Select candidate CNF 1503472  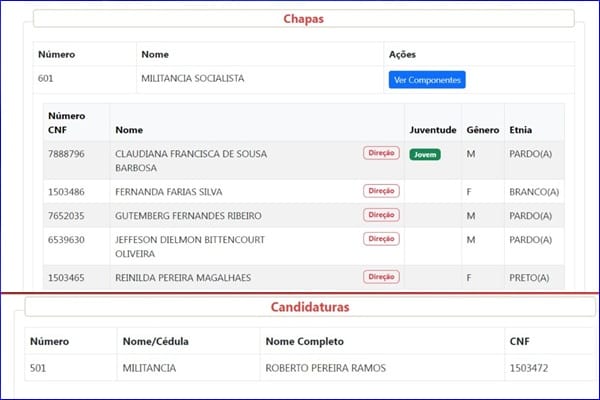pyautogui.click(x=529, y=368)
